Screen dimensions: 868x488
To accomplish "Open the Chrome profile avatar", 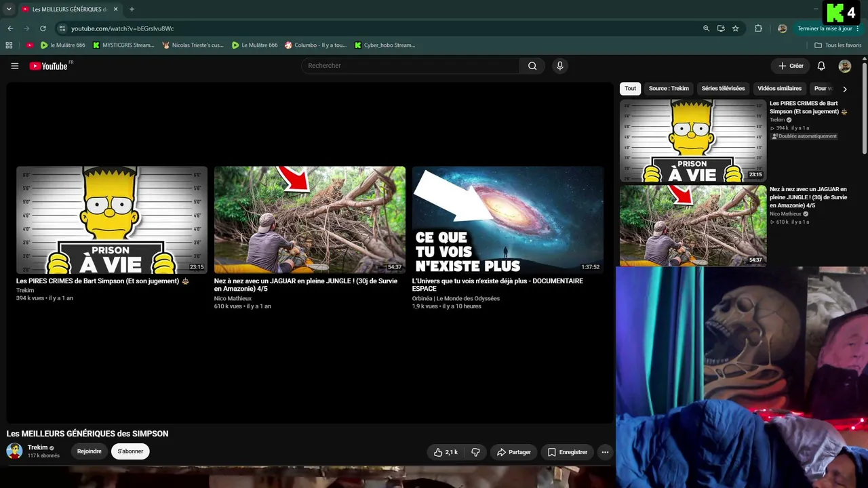I will [782, 28].
